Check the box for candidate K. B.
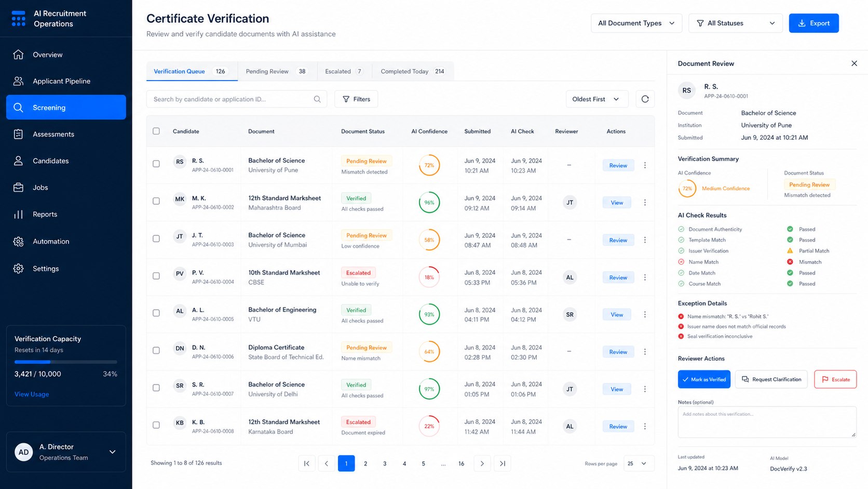Image resolution: width=868 pixels, height=489 pixels. (156, 425)
